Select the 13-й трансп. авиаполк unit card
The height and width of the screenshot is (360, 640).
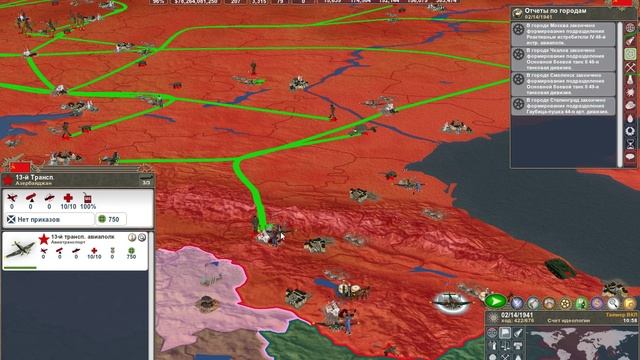click(x=75, y=251)
